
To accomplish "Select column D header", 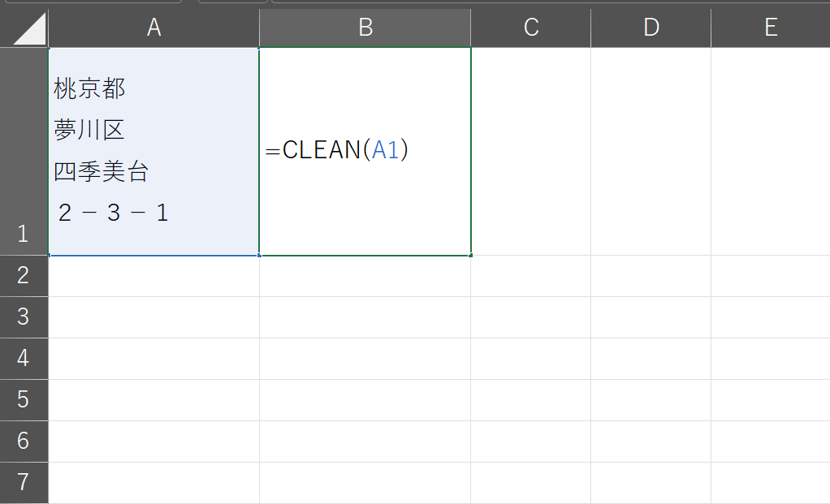I will pos(651,28).
